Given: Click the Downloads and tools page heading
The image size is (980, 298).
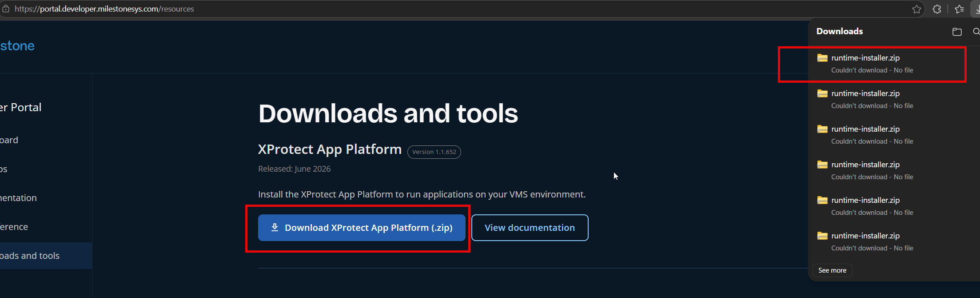Looking at the screenshot, I should click(x=388, y=113).
